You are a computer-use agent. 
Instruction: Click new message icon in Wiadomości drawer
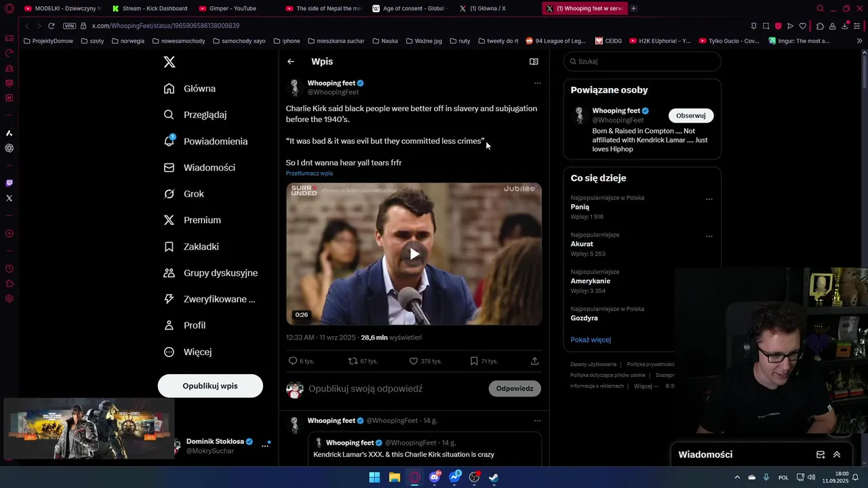pos(821,455)
